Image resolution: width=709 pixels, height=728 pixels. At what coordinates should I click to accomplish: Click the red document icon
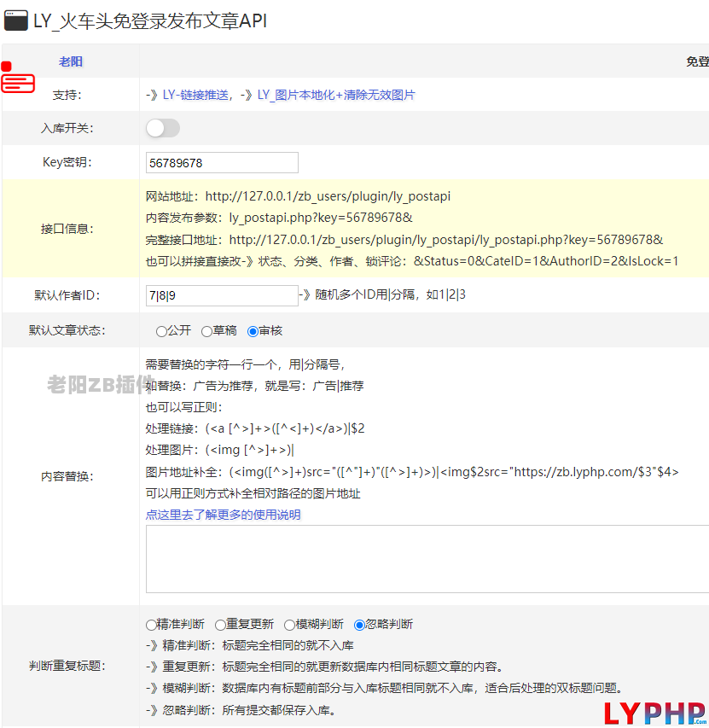tap(18, 83)
